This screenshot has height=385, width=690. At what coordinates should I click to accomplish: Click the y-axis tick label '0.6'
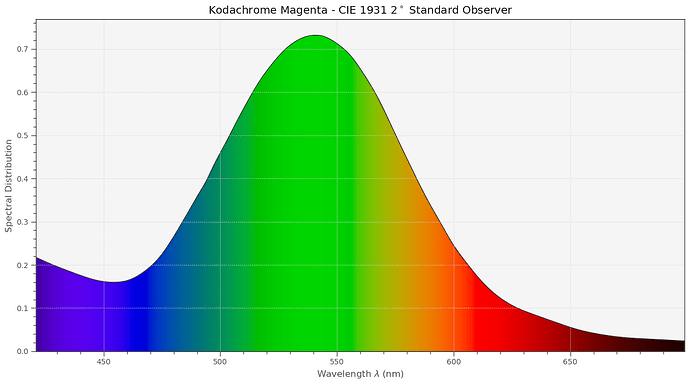(22, 92)
